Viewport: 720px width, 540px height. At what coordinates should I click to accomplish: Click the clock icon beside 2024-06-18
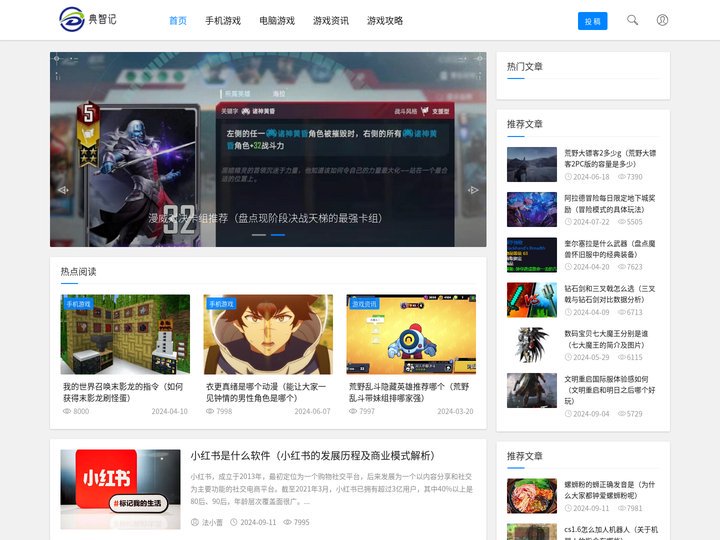(x=568, y=177)
